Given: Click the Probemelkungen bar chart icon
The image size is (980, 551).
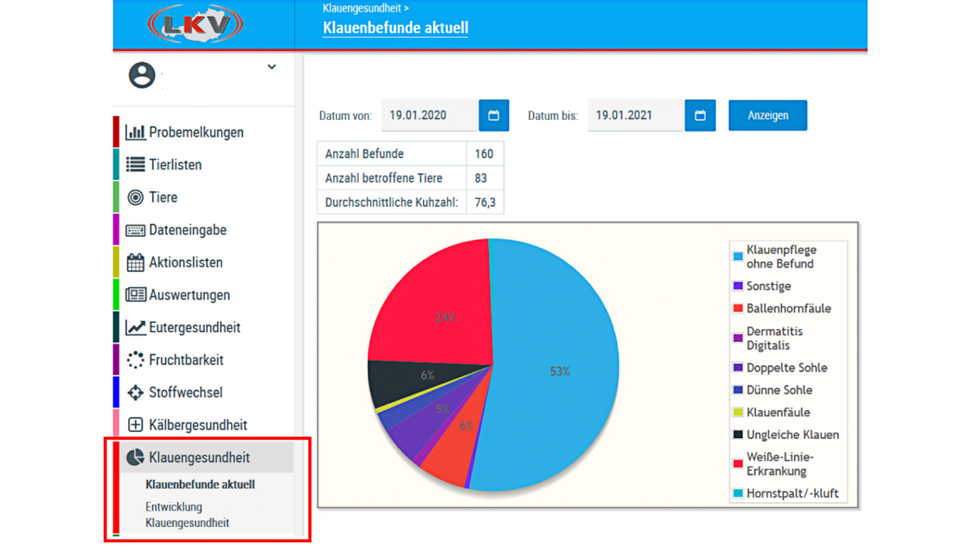Looking at the screenshot, I should point(135,132).
